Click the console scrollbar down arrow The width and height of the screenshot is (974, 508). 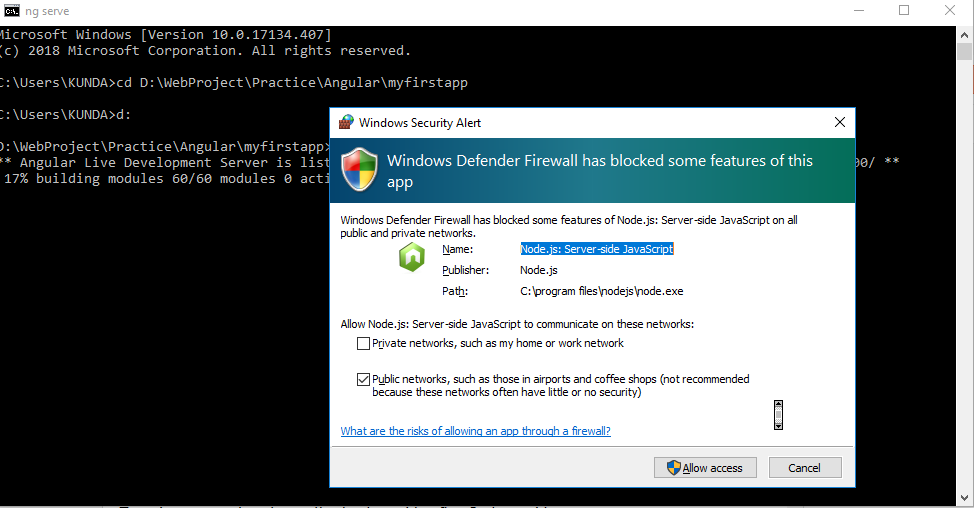click(x=964, y=497)
